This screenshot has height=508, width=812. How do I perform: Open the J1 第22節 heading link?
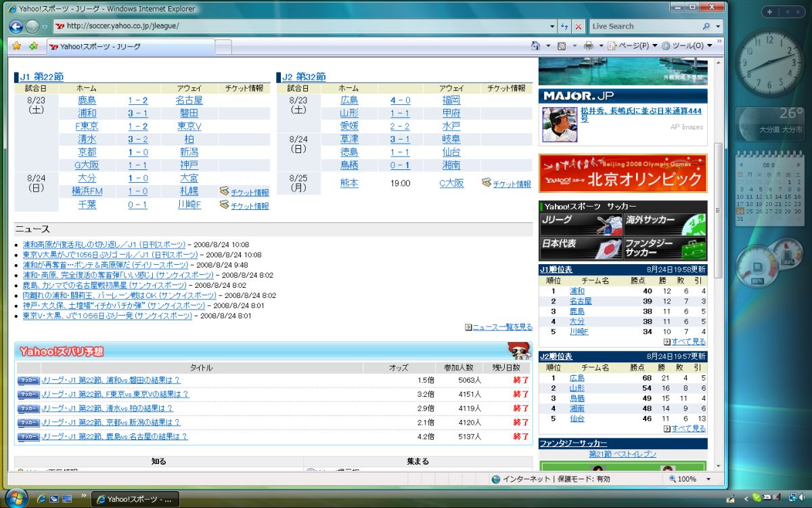[x=41, y=77]
